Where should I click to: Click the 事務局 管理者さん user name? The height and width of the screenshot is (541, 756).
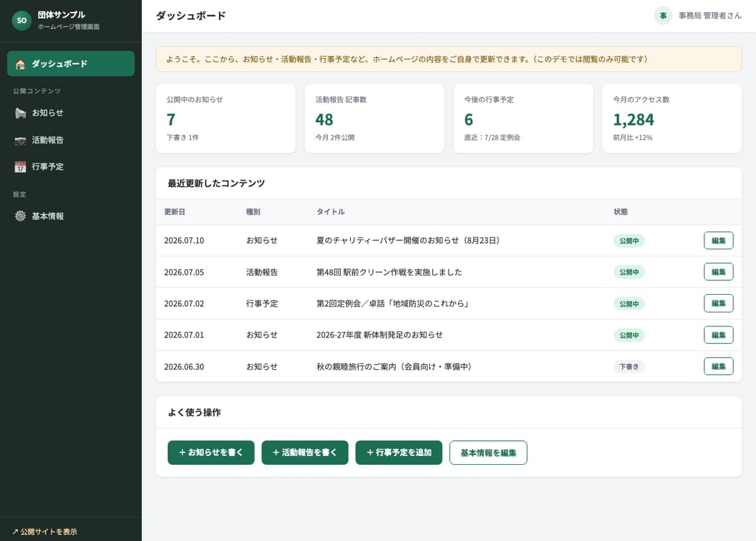[x=710, y=16]
